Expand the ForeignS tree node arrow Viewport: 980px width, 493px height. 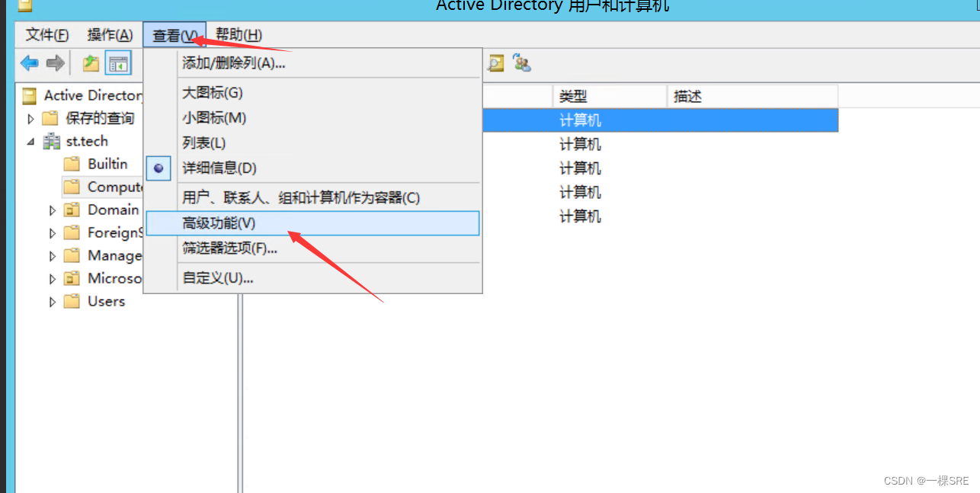pyautogui.click(x=53, y=233)
